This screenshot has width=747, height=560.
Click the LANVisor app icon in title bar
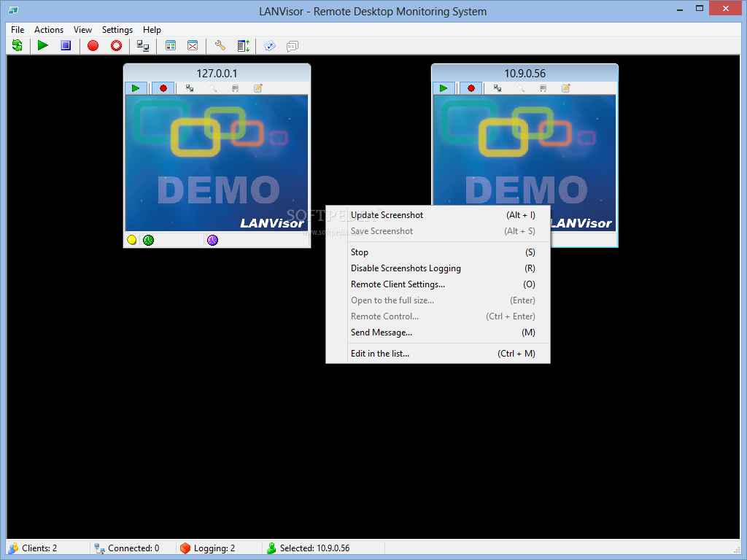13,10
